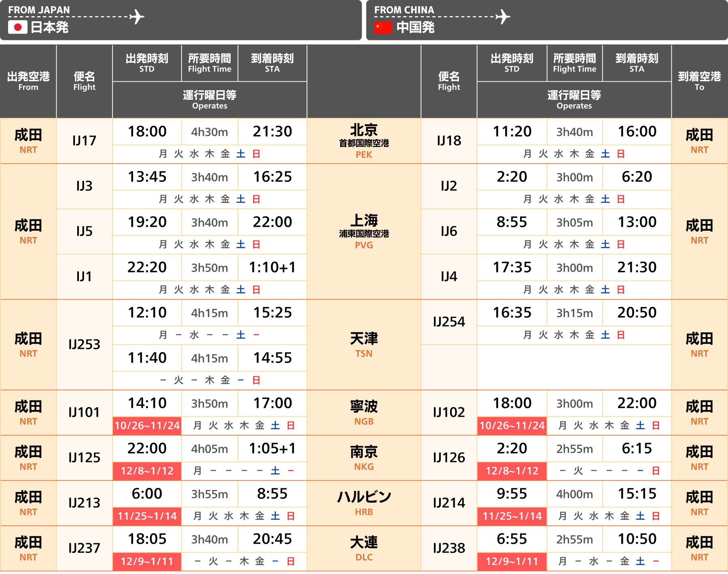The width and height of the screenshot is (728, 574).
Task: Click flight number IJ17
Action: coord(84,141)
